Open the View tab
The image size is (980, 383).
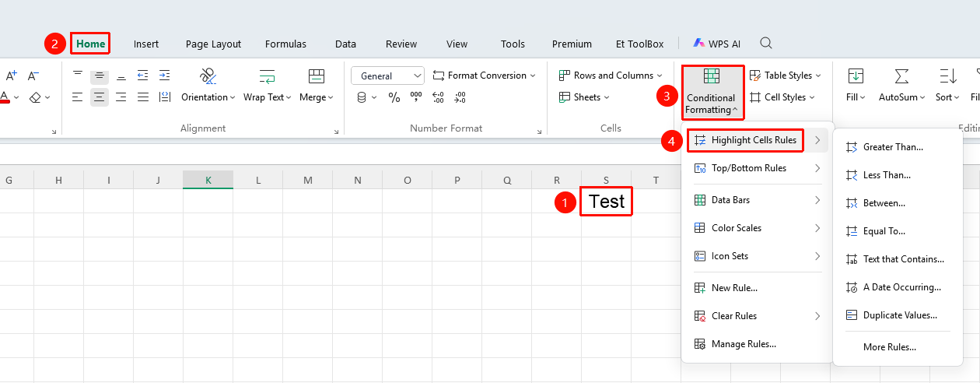click(457, 44)
